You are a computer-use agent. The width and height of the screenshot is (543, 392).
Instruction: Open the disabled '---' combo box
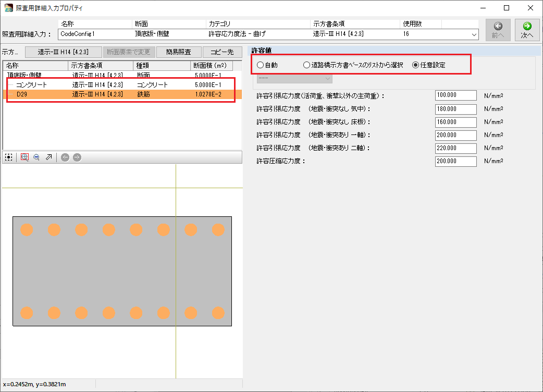(x=294, y=78)
